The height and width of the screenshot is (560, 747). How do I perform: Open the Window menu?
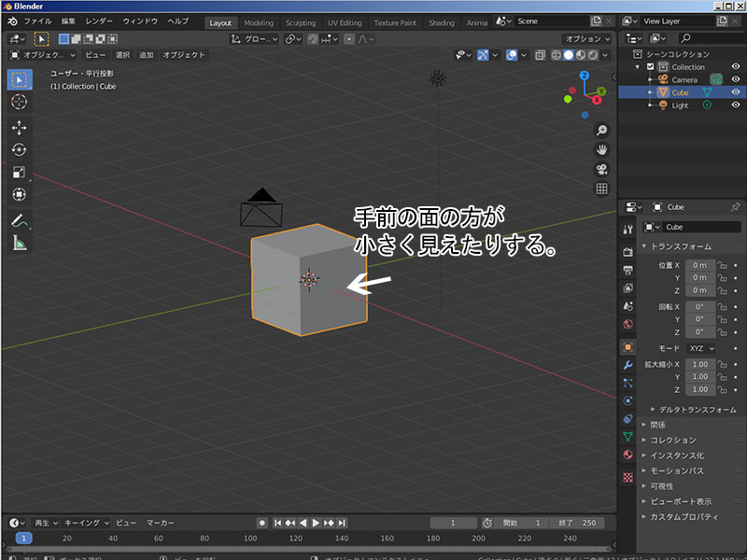(x=140, y=21)
